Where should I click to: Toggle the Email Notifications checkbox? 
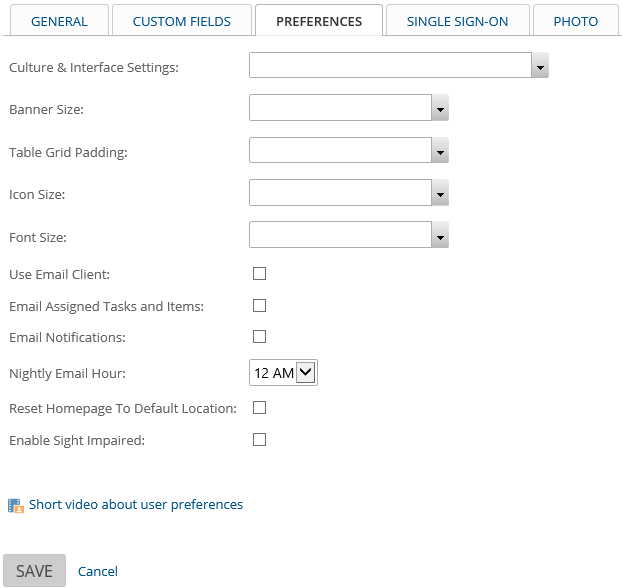(259, 336)
